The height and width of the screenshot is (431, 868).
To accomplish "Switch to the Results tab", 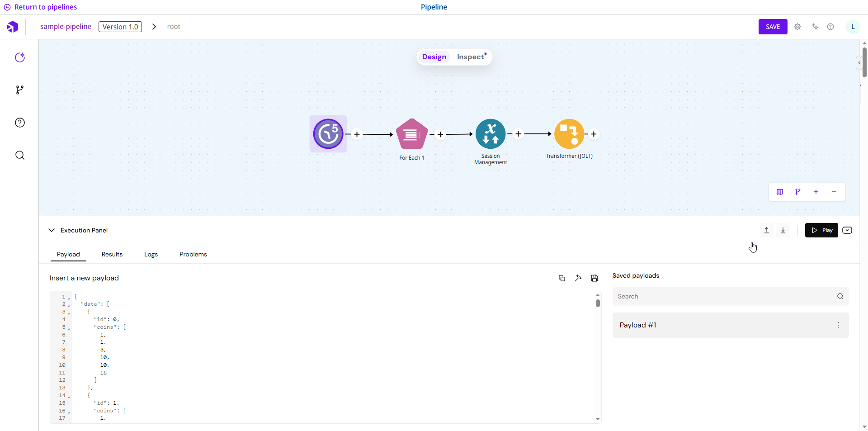I will pos(112,254).
